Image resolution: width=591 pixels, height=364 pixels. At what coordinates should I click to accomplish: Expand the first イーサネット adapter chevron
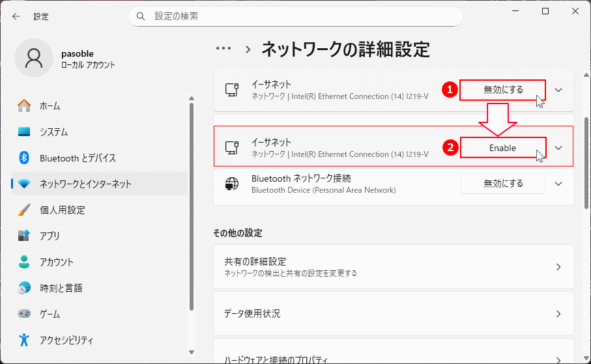(558, 90)
